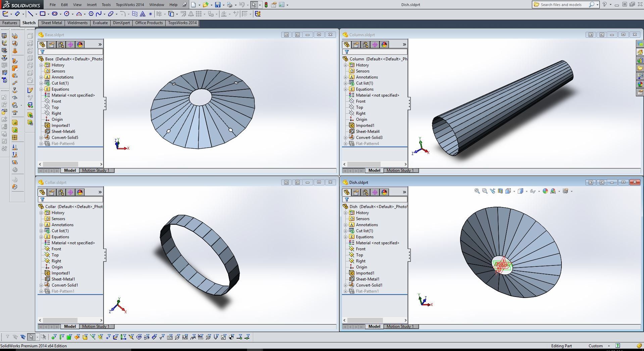Switch to the Sheet Metal tab

pos(51,23)
